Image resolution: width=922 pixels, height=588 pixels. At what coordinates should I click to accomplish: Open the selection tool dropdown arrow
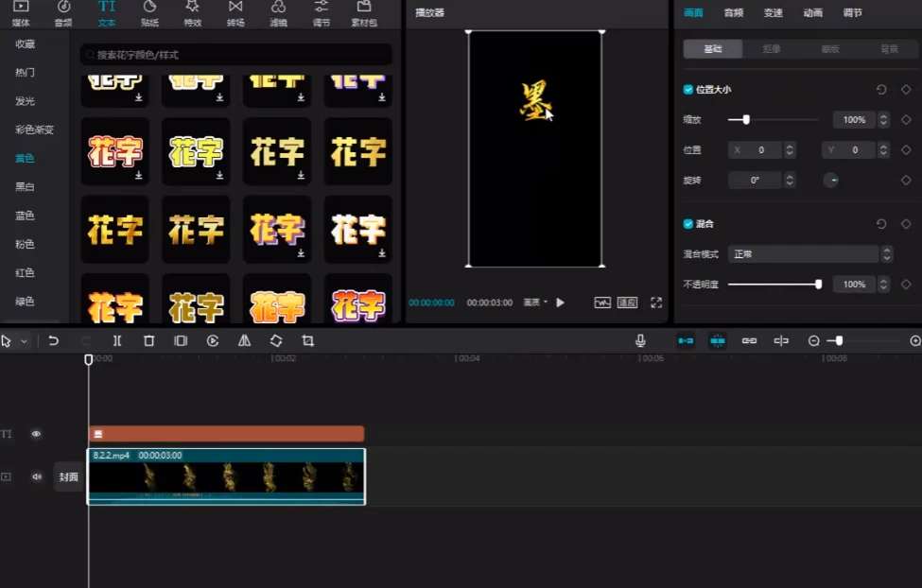25,341
